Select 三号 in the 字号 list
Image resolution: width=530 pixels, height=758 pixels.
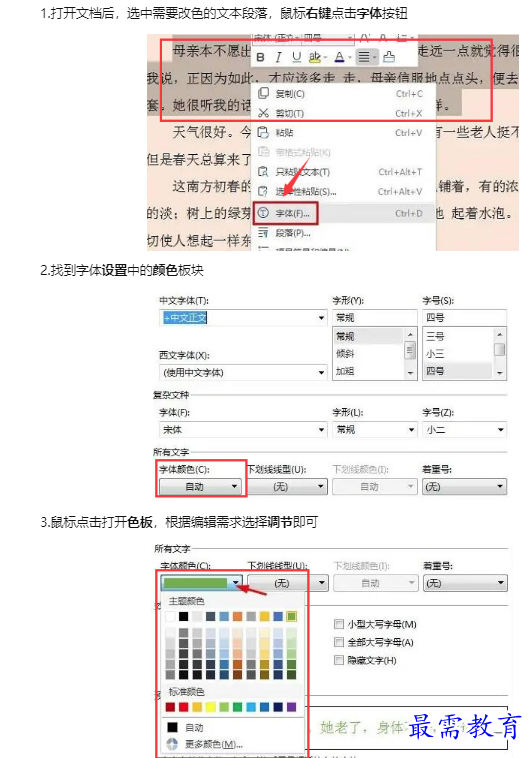pyautogui.click(x=457, y=336)
